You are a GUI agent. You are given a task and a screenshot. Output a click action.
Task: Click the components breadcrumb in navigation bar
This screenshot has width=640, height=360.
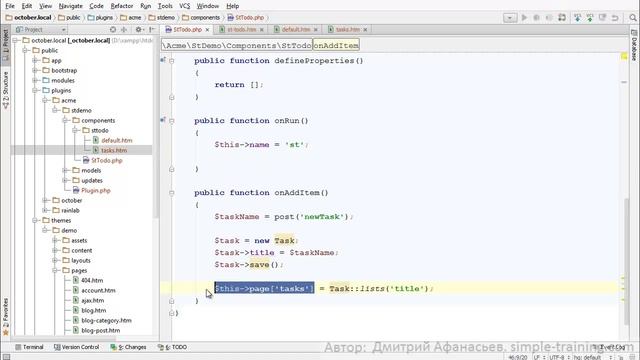click(x=201, y=18)
